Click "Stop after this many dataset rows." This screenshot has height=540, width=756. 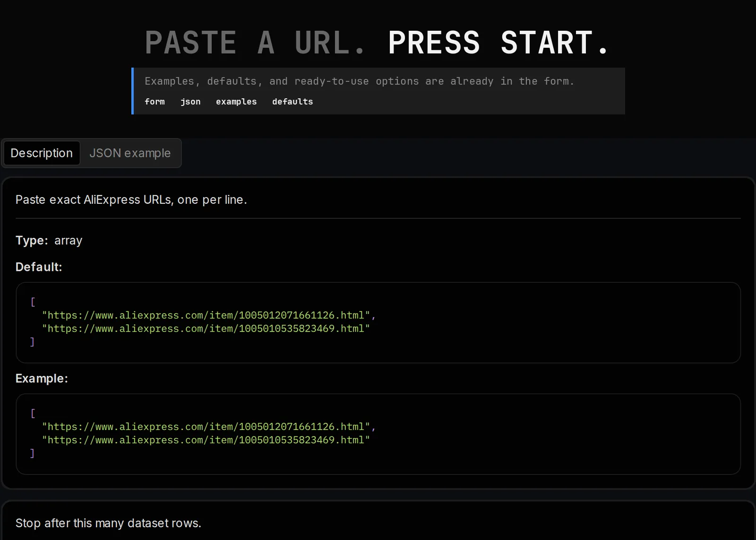click(108, 523)
